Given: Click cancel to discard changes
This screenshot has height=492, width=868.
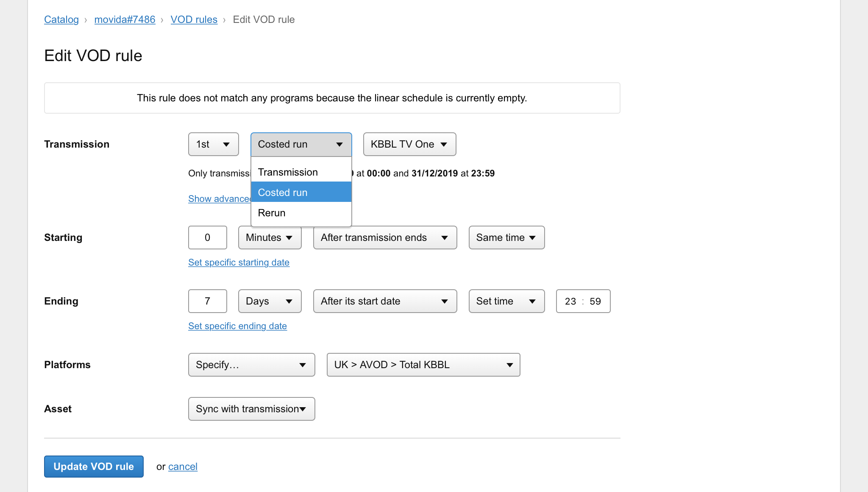Looking at the screenshot, I should (x=182, y=467).
